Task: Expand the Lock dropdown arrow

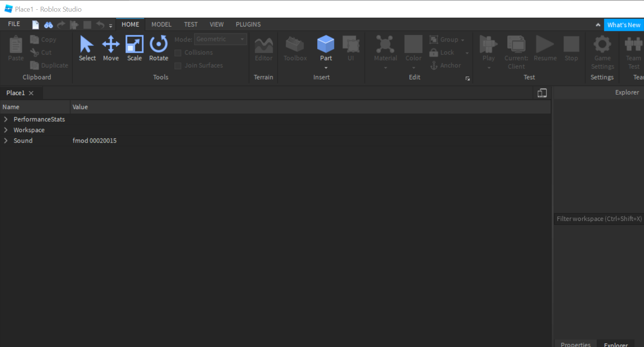Action: coord(467,53)
